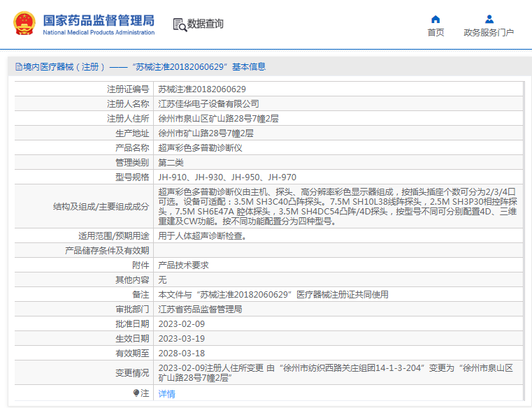Open the 数据查询 search icon

coord(180,24)
